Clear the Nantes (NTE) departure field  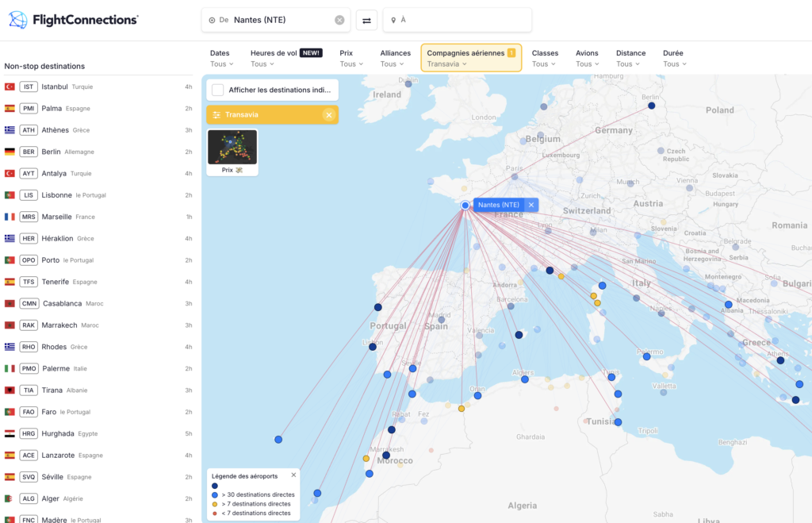click(339, 20)
